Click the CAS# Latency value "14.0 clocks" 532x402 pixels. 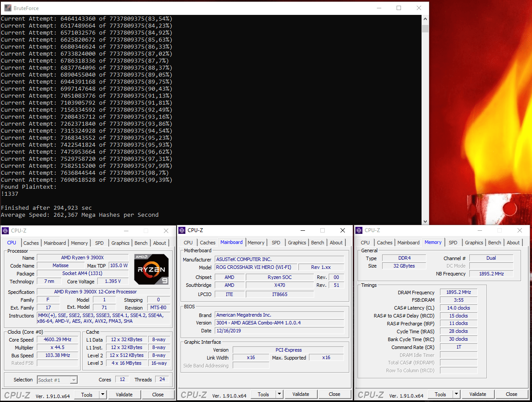[x=458, y=308]
